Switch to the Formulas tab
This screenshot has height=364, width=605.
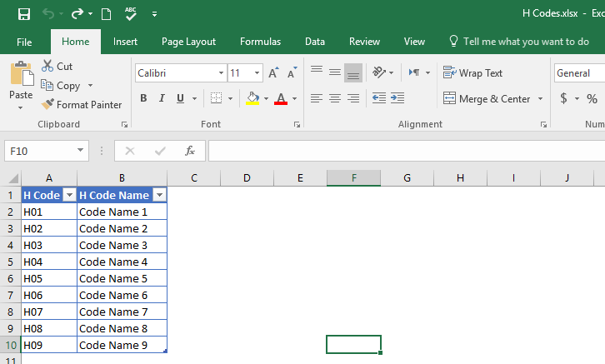[x=261, y=42]
